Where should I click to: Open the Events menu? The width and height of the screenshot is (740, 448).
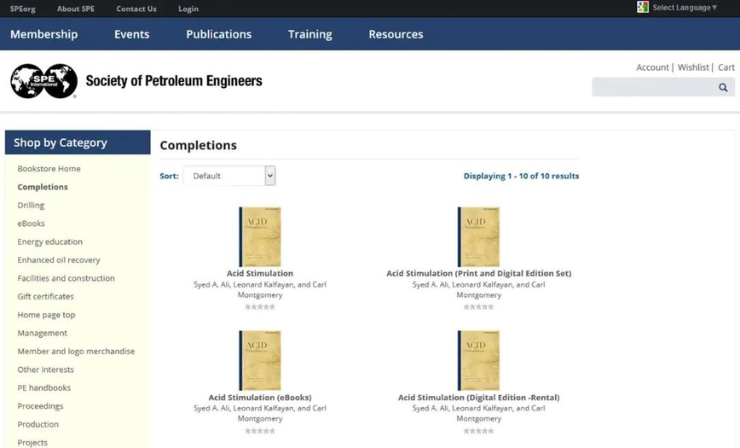(x=132, y=34)
